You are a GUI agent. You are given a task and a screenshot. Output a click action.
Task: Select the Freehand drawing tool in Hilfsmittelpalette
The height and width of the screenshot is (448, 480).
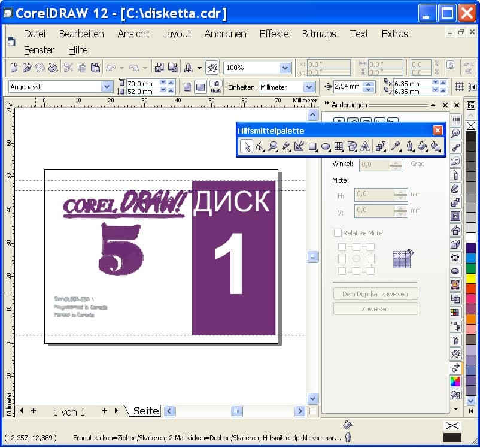click(x=287, y=147)
